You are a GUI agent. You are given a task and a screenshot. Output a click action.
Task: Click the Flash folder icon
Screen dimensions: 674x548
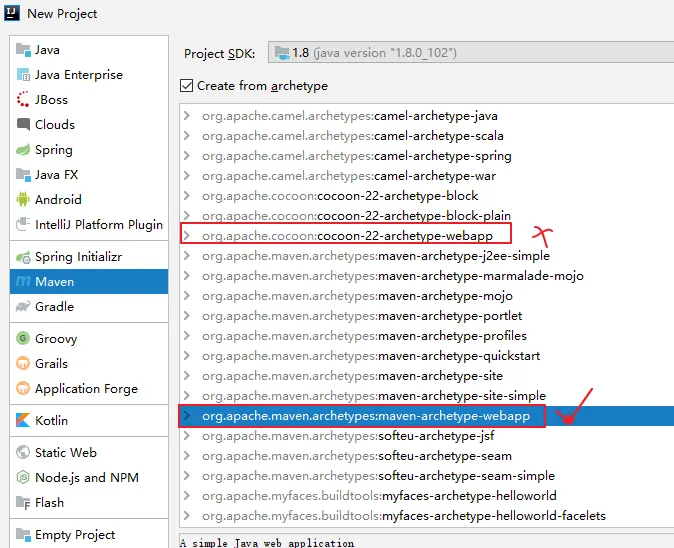coord(23,502)
